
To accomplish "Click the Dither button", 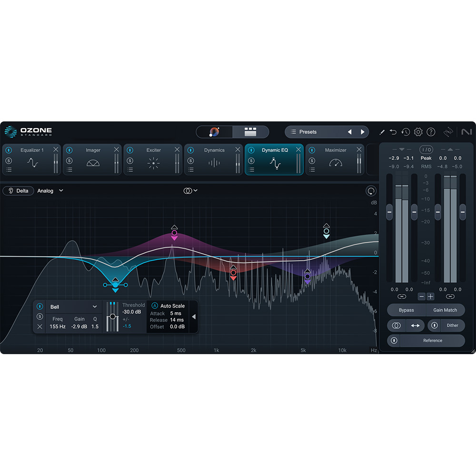I will tap(453, 326).
